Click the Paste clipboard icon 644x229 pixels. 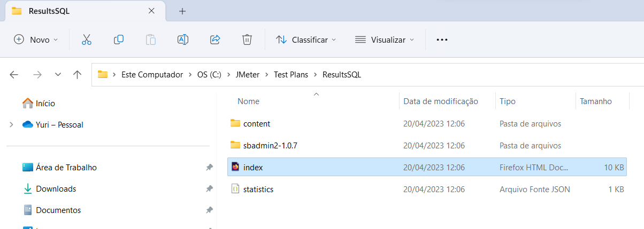151,40
